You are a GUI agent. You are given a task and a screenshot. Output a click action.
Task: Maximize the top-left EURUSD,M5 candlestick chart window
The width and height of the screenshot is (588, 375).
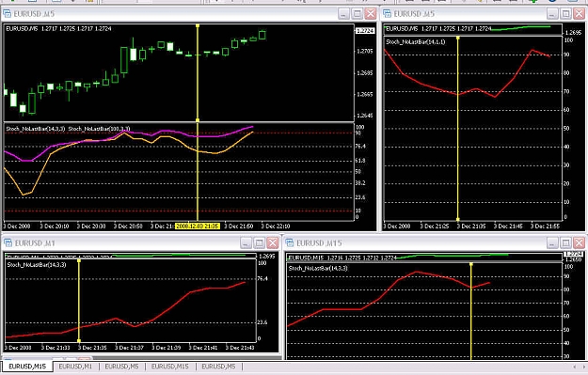click(357, 14)
